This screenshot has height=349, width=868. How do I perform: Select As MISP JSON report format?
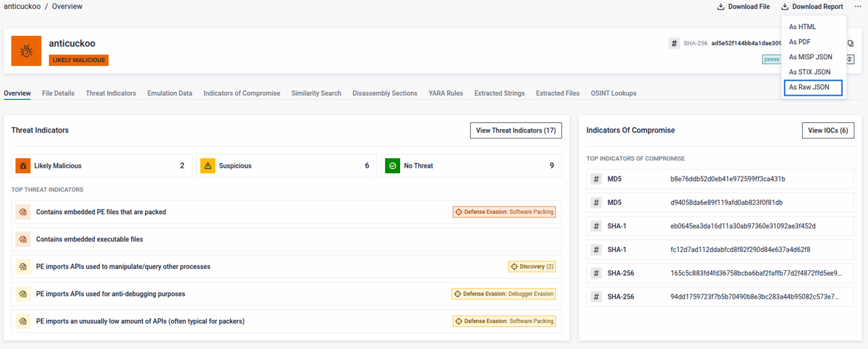[810, 57]
